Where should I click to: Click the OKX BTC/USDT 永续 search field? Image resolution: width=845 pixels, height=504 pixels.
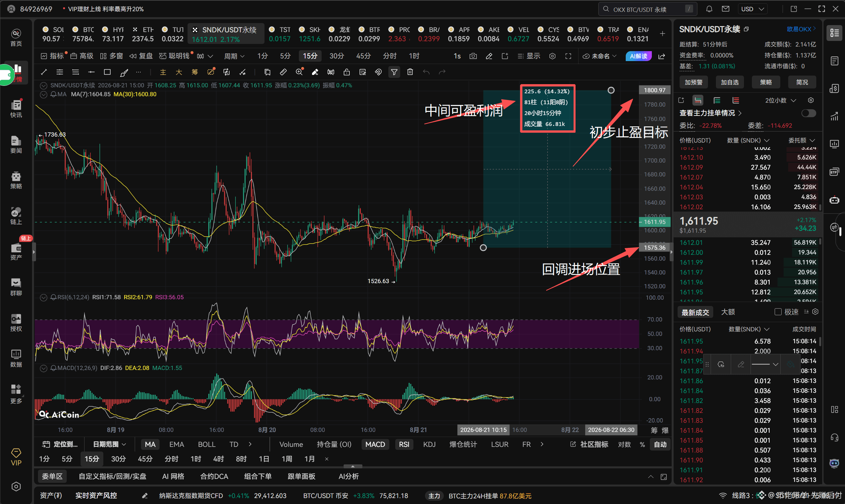click(x=648, y=9)
